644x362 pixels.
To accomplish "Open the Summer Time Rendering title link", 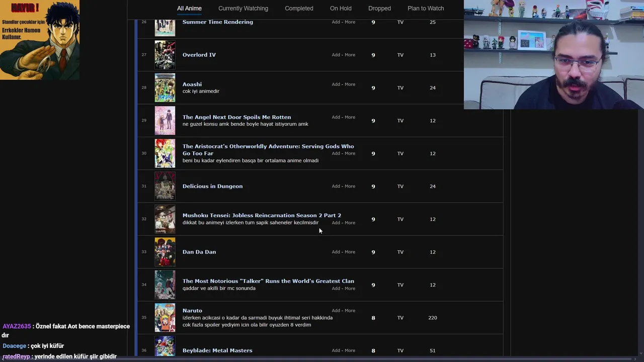I will pos(217,22).
